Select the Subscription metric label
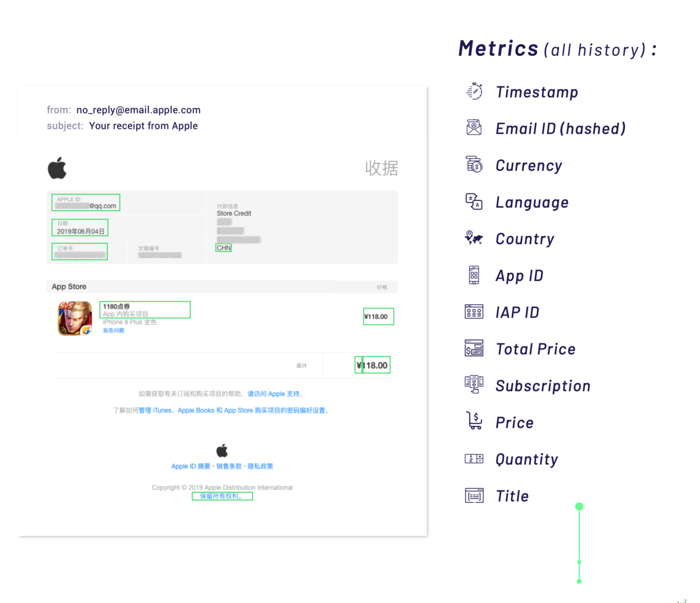The width and height of the screenshot is (700, 603). point(543,386)
